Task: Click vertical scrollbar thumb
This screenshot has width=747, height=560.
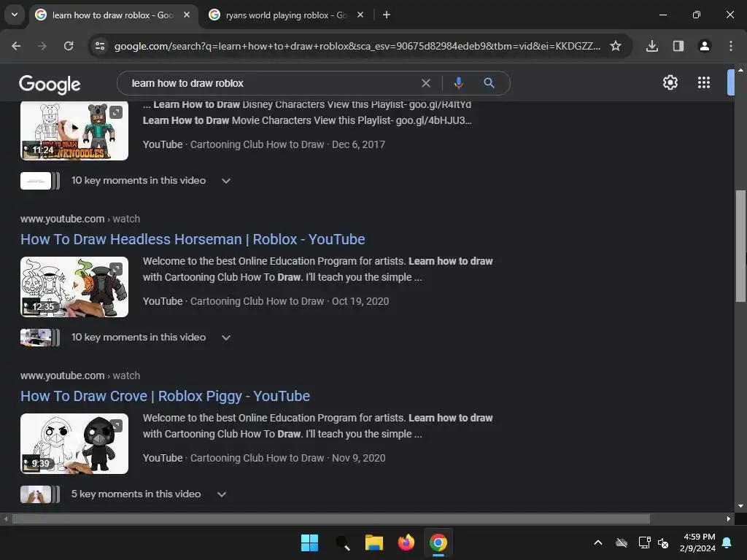Action: [740, 246]
